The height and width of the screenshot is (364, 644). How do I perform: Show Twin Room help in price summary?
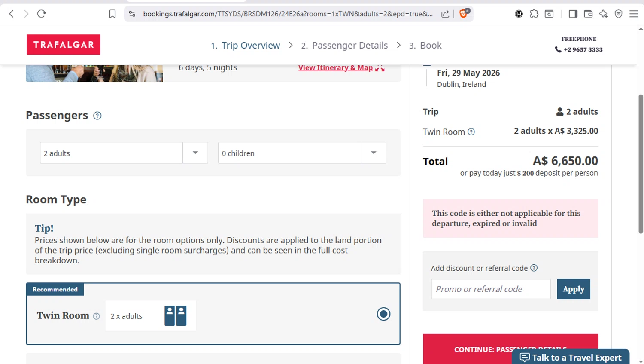(471, 132)
